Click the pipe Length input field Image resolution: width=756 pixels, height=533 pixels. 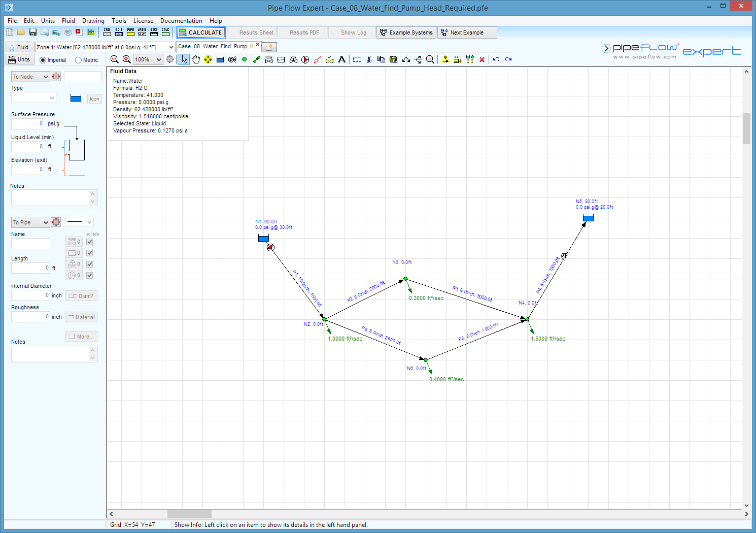point(30,268)
